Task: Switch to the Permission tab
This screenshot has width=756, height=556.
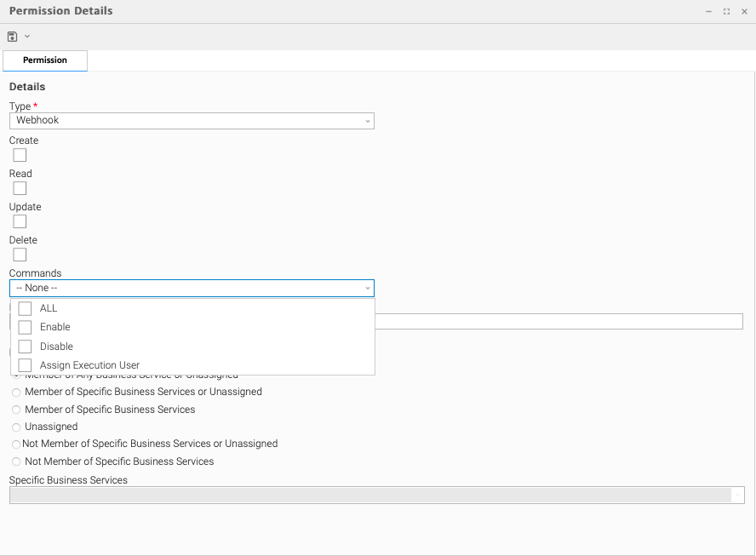Action: pyautogui.click(x=45, y=60)
